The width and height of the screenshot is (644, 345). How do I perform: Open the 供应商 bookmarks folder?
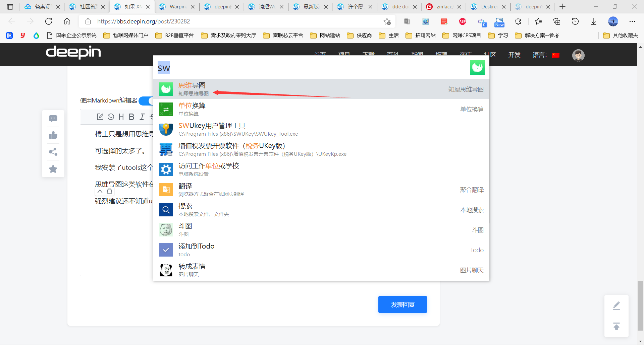[x=360, y=36]
